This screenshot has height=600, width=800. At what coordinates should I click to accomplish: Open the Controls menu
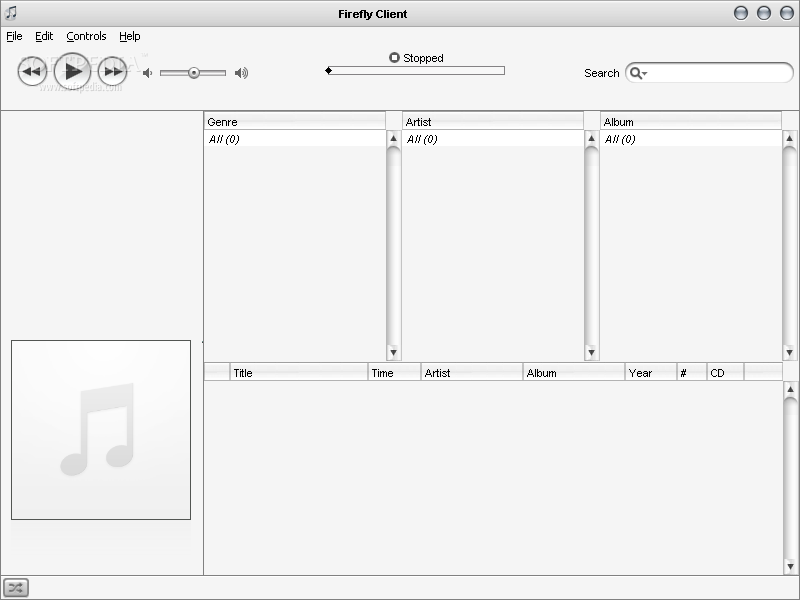click(86, 36)
